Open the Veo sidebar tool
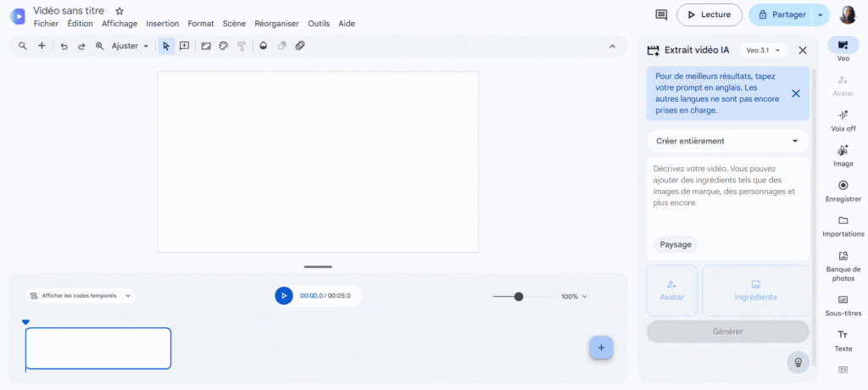Image resolution: width=868 pixels, height=390 pixels. point(843,49)
